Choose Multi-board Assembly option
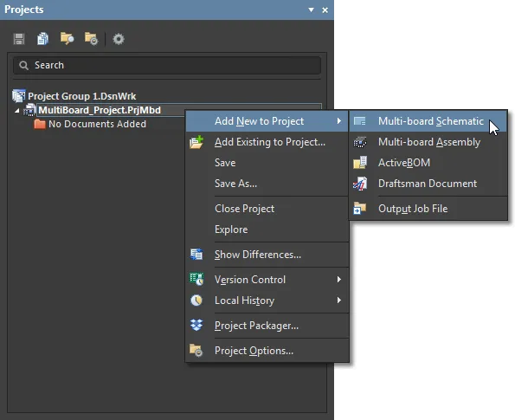 pyautogui.click(x=428, y=142)
